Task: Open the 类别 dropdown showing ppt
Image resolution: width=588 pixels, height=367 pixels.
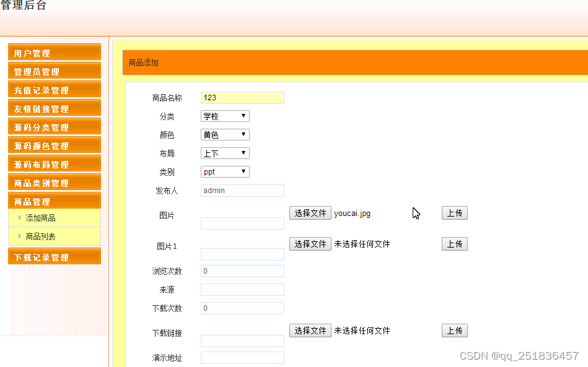Action: click(225, 172)
